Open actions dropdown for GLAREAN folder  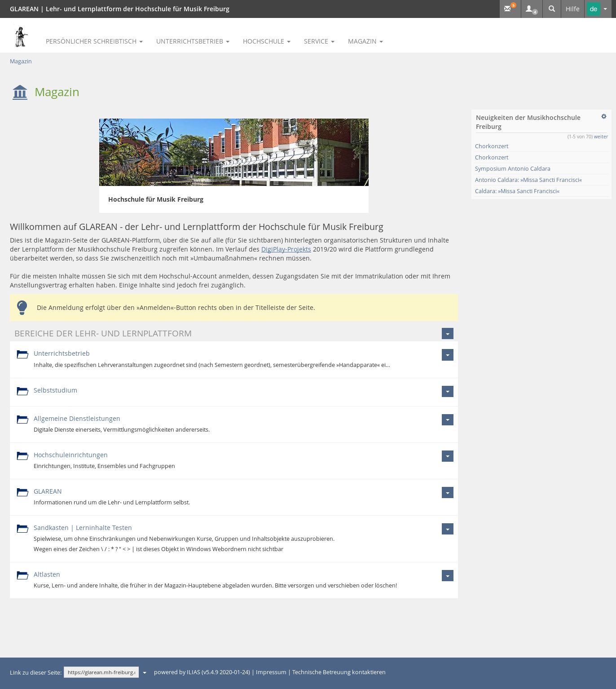448,492
